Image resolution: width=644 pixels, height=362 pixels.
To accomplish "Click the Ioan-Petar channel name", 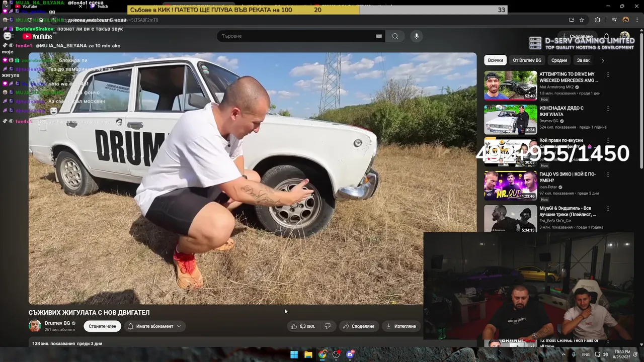I will pyautogui.click(x=549, y=187).
